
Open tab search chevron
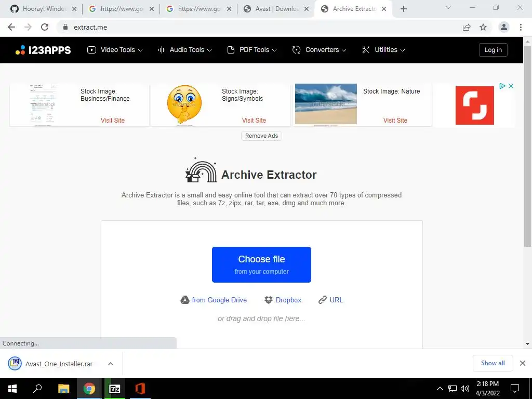tap(448, 7)
